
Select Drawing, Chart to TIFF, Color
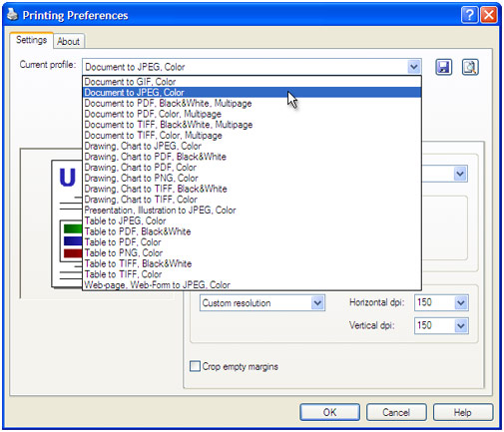coord(252,200)
